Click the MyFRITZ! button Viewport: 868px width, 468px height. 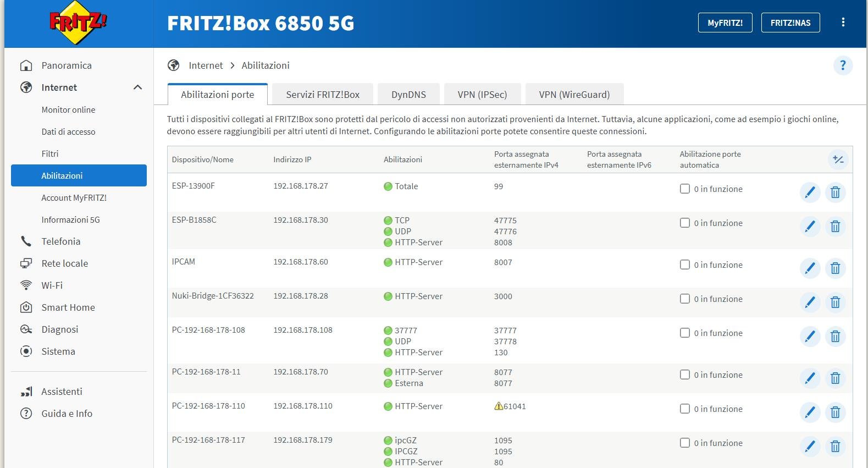[725, 23]
